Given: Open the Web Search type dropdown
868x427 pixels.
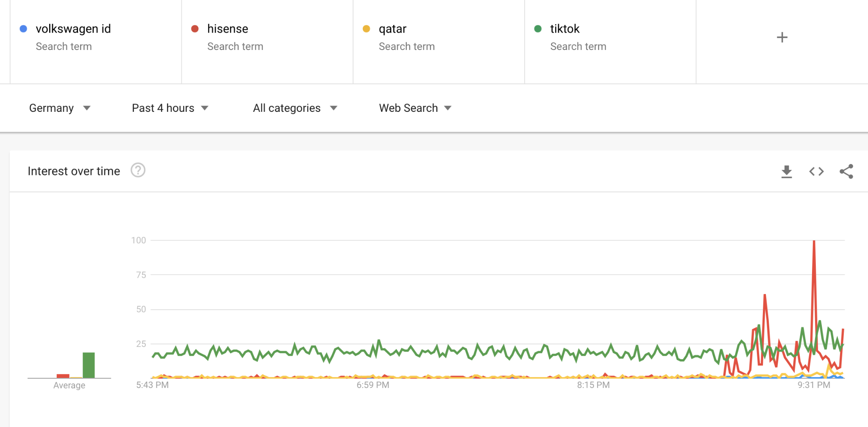Looking at the screenshot, I should pos(415,108).
